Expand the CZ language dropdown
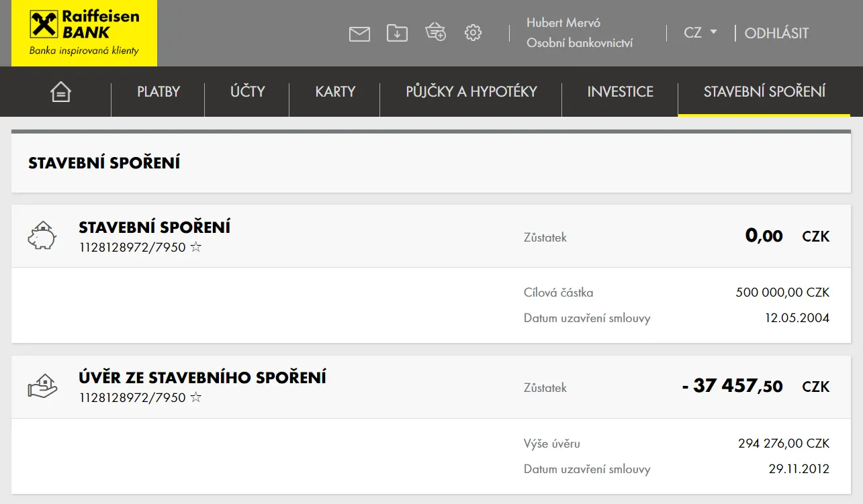This screenshot has width=863, height=504. (700, 32)
